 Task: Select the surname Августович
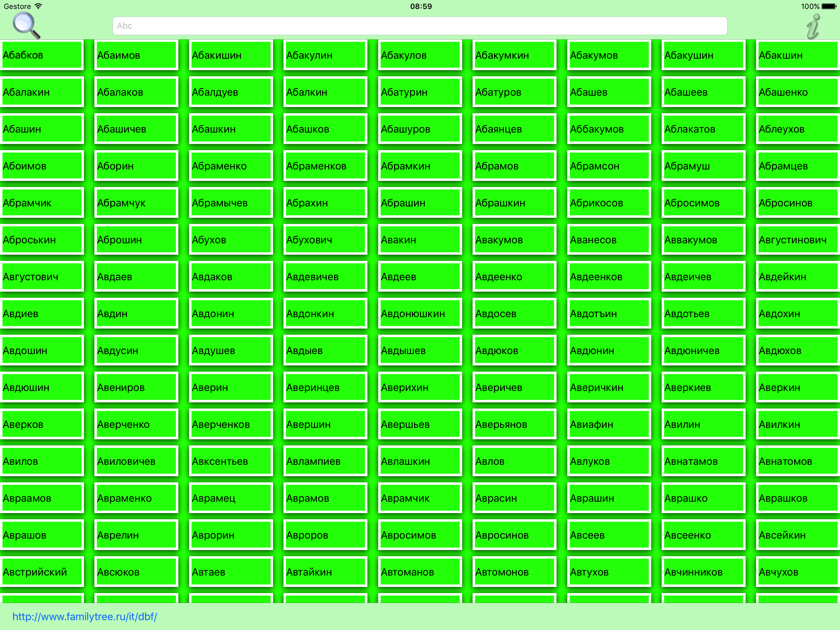click(x=42, y=277)
